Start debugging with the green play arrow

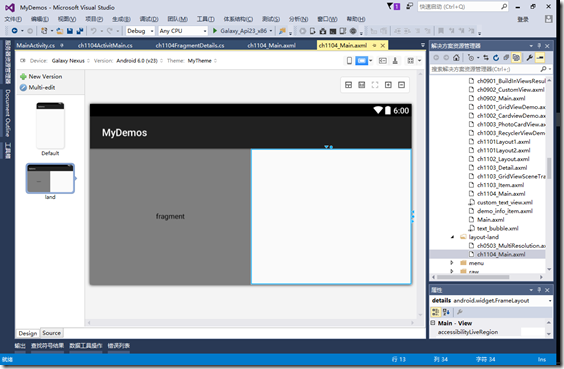point(215,31)
